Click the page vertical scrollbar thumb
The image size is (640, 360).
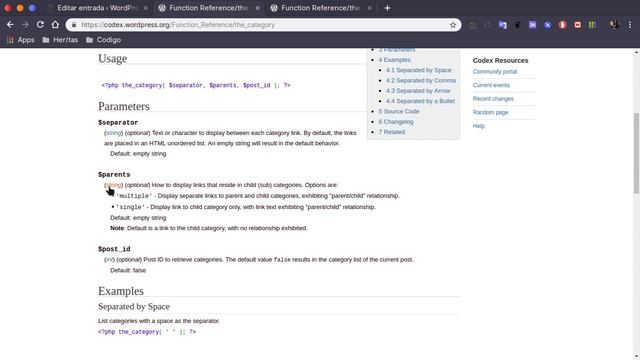pyautogui.click(x=636, y=153)
